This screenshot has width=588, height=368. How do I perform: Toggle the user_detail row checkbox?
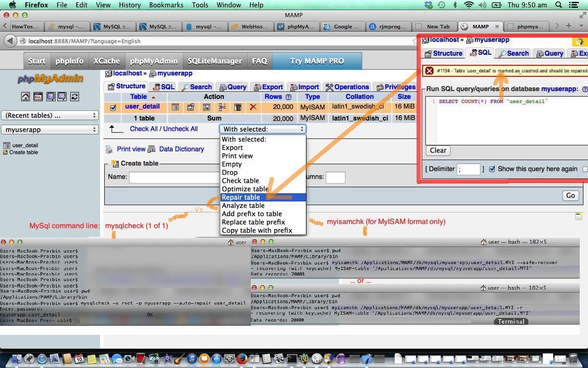coord(113,108)
